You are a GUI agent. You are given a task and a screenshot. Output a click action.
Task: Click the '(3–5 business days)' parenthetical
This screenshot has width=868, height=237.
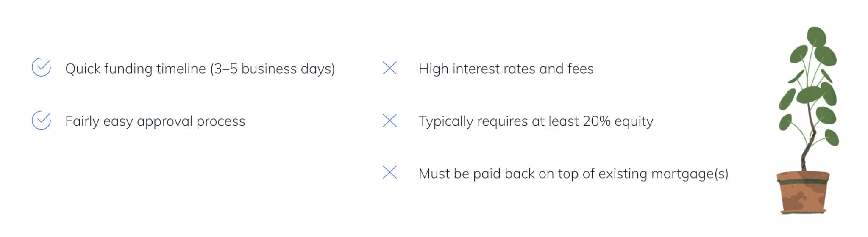[273, 69]
